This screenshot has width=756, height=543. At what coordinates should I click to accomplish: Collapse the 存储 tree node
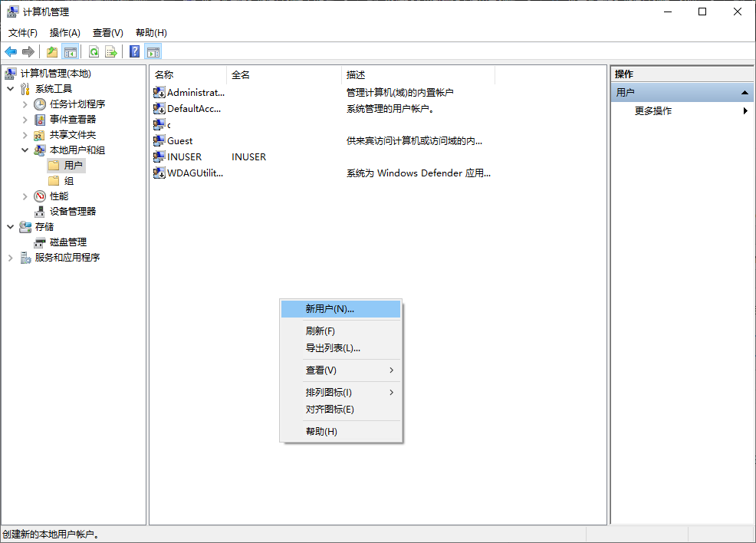coord(11,227)
